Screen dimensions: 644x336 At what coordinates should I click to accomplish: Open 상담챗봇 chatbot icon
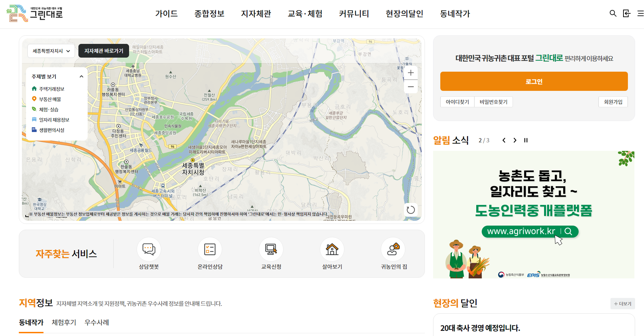click(x=149, y=249)
